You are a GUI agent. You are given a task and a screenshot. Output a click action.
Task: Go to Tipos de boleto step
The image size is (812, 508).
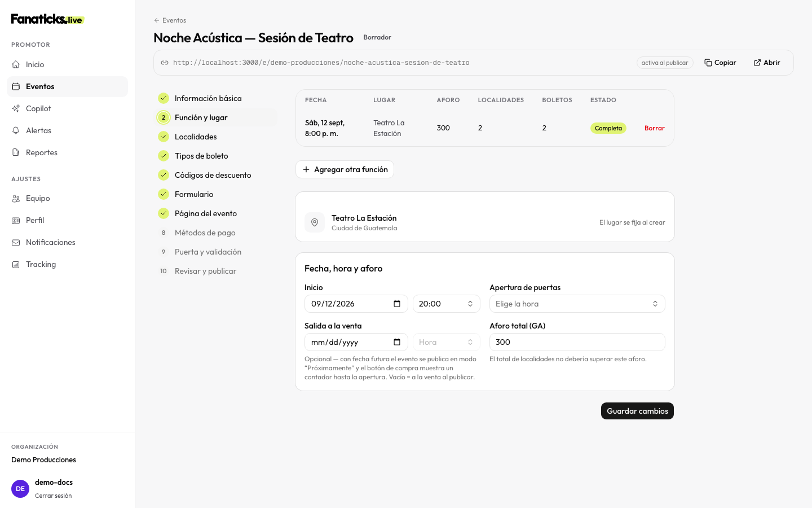pyautogui.click(x=201, y=156)
